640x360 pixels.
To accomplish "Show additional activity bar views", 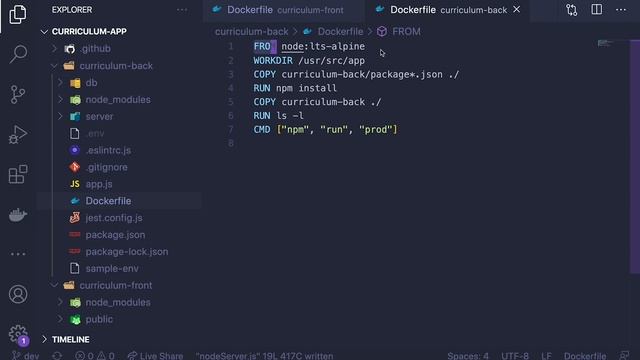I will (x=18, y=254).
